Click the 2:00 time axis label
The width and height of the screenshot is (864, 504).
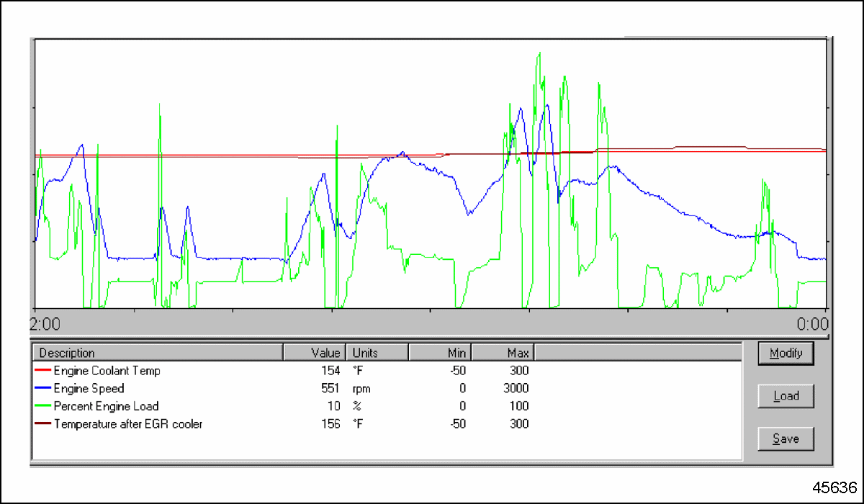45,324
